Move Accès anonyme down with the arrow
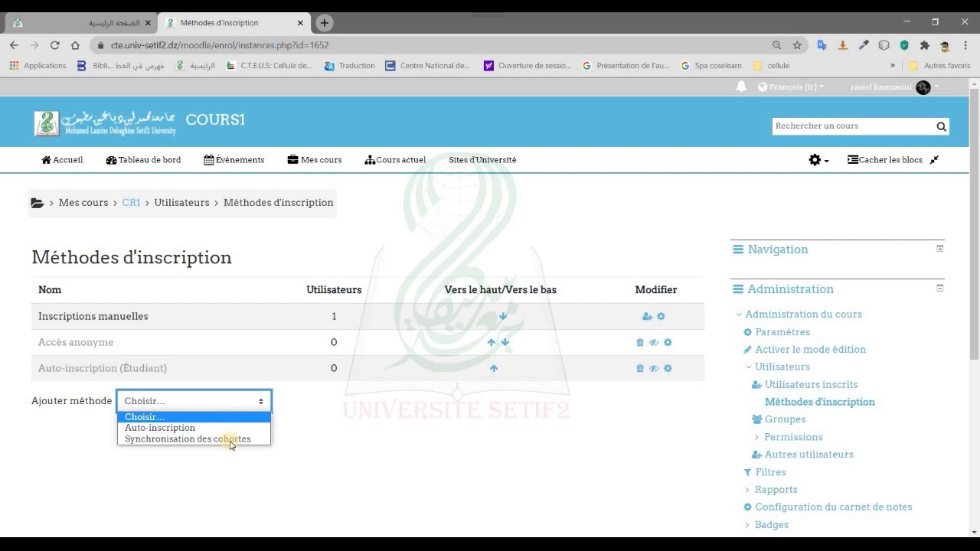Viewport: 980px width, 551px height. (505, 342)
